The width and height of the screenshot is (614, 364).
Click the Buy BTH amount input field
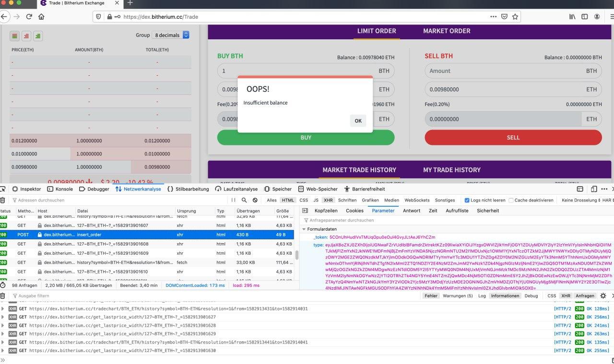click(306, 71)
